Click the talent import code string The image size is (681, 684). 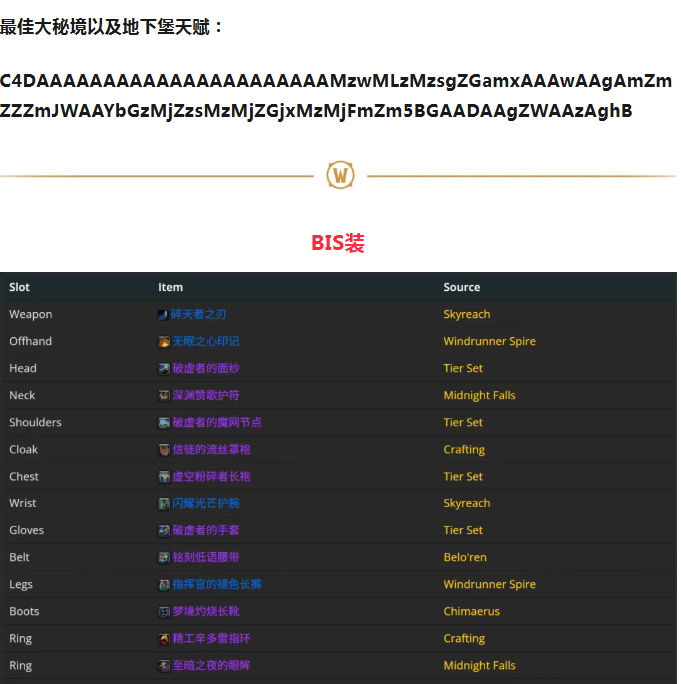[336, 95]
